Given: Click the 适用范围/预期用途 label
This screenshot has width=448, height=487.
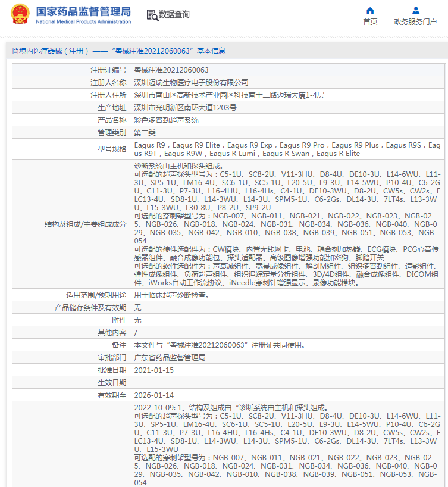Looking at the screenshot, I should click(x=96, y=295).
